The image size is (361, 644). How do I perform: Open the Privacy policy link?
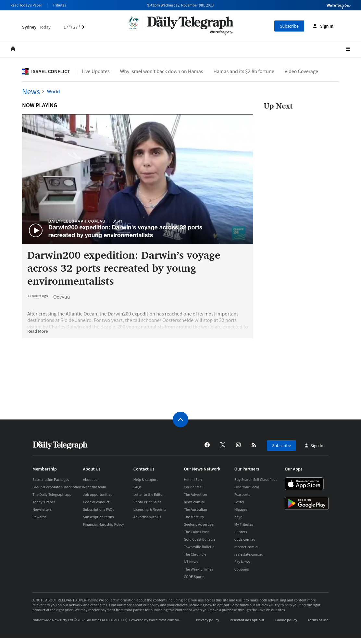click(x=207, y=620)
